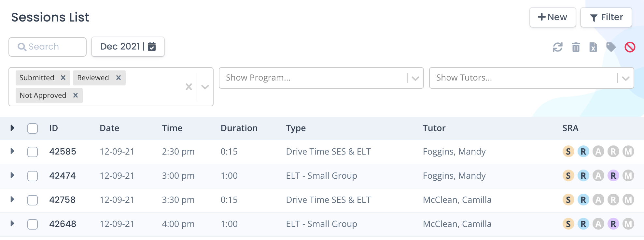
Task: Toggle the select-all checkbox in header
Action: click(x=33, y=128)
